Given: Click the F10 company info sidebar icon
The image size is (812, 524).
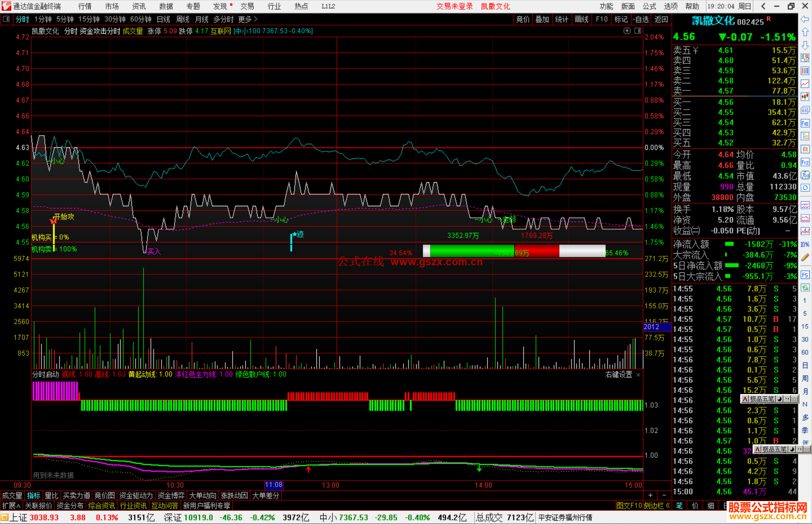Looking at the screenshot, I should (x=805, y=123).
